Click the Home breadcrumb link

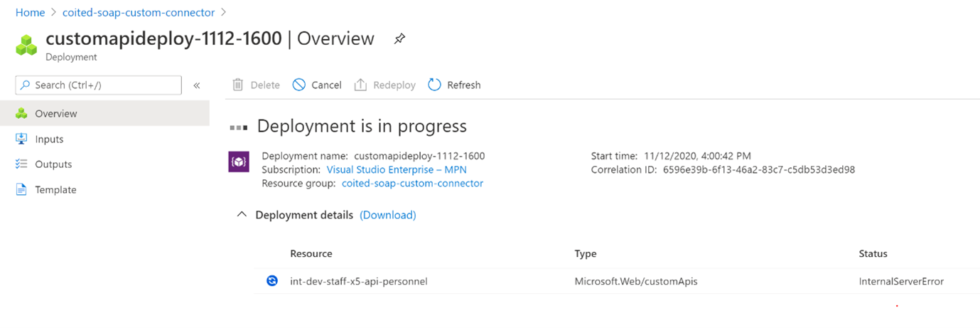pyautogui.click(x=30, y=13)
